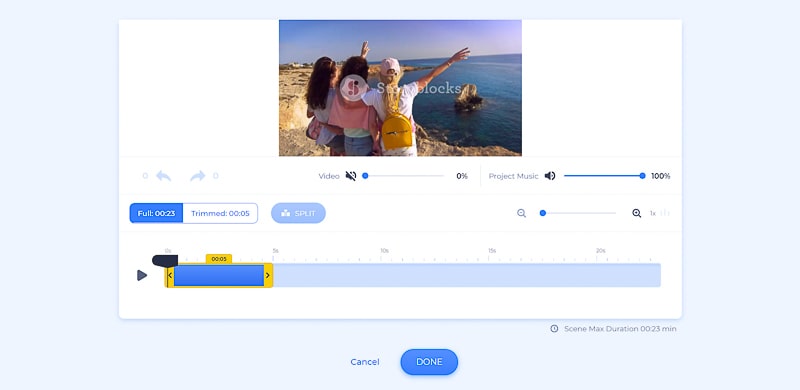Click the video preview image

[400, 88]
